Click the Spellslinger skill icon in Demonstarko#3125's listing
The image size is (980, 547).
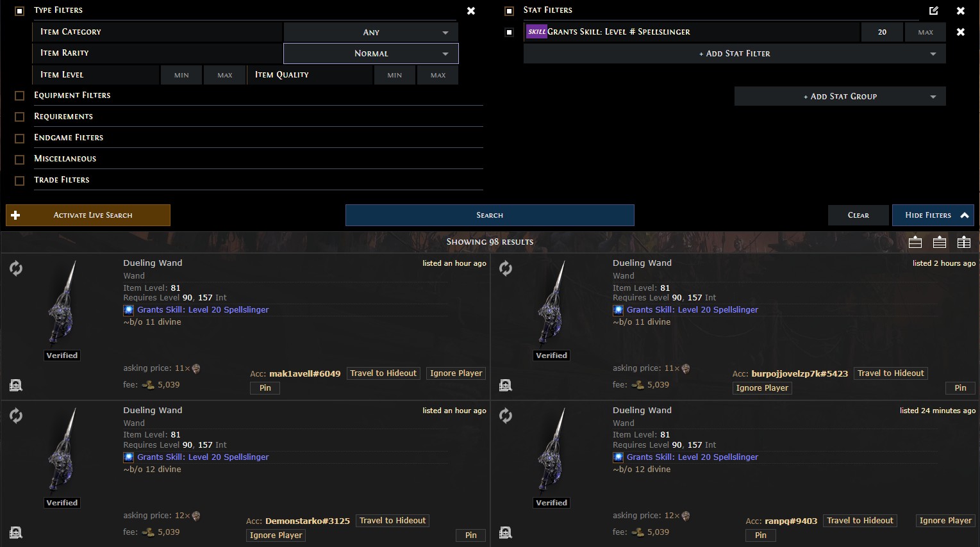[x=129, y=457]
